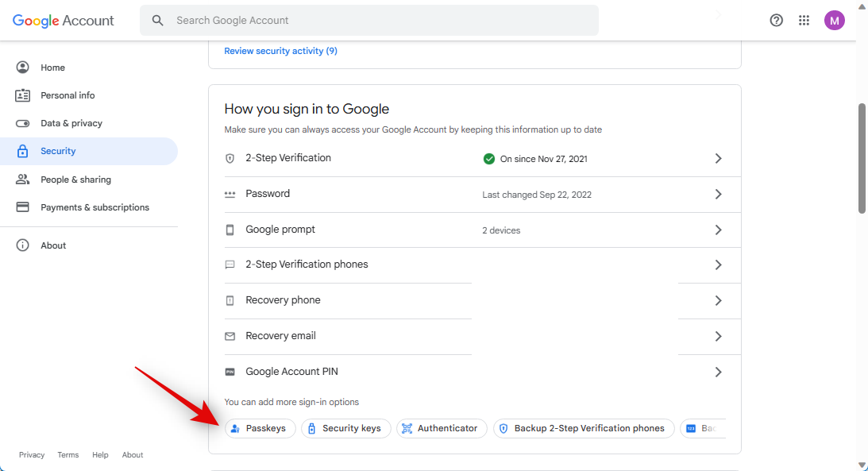Open Payments & subscriptions section

89,207
